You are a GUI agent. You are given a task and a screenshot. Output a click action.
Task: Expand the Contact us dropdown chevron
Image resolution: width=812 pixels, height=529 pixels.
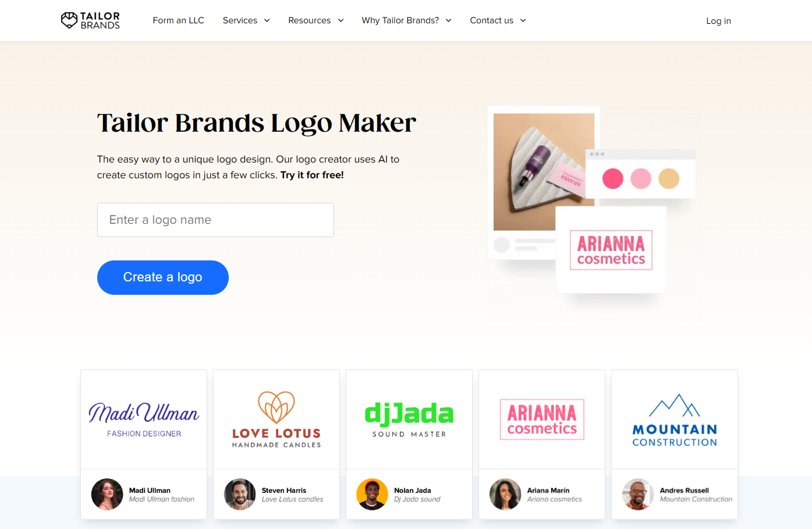point(523,20)
